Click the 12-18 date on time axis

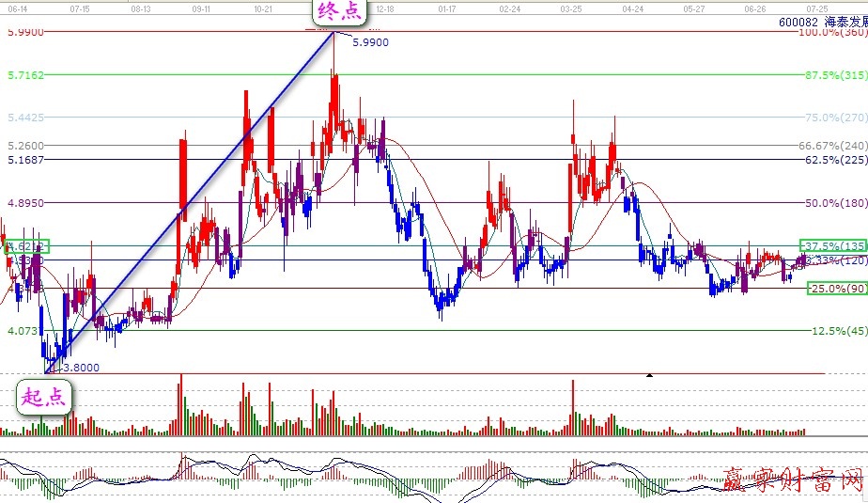point(385,8)
